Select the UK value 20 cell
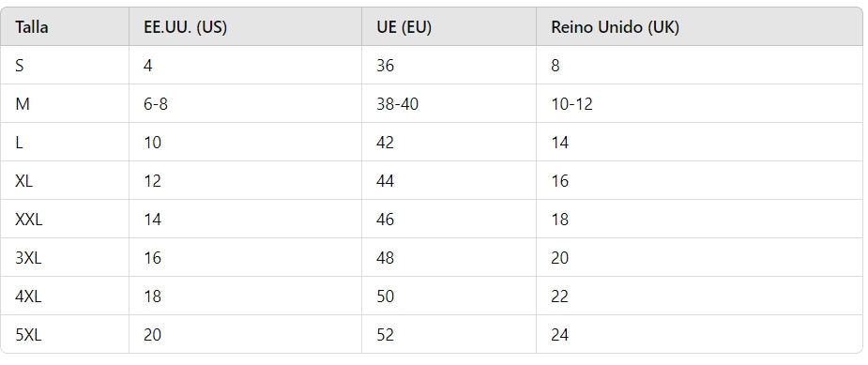The height and width of the screenshot is (365, 868). click(699, 257)
